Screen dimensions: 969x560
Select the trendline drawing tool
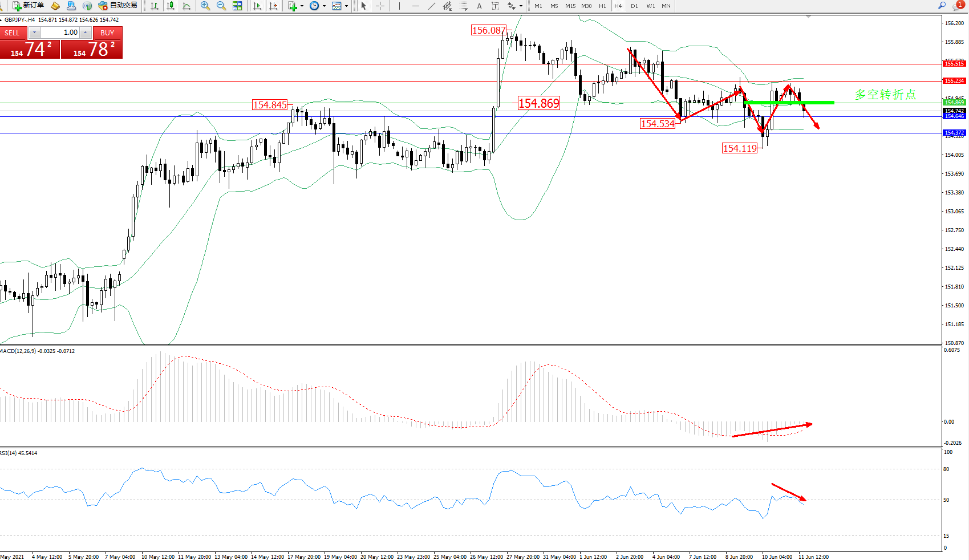pyautogui.click(x=432, y=6)
